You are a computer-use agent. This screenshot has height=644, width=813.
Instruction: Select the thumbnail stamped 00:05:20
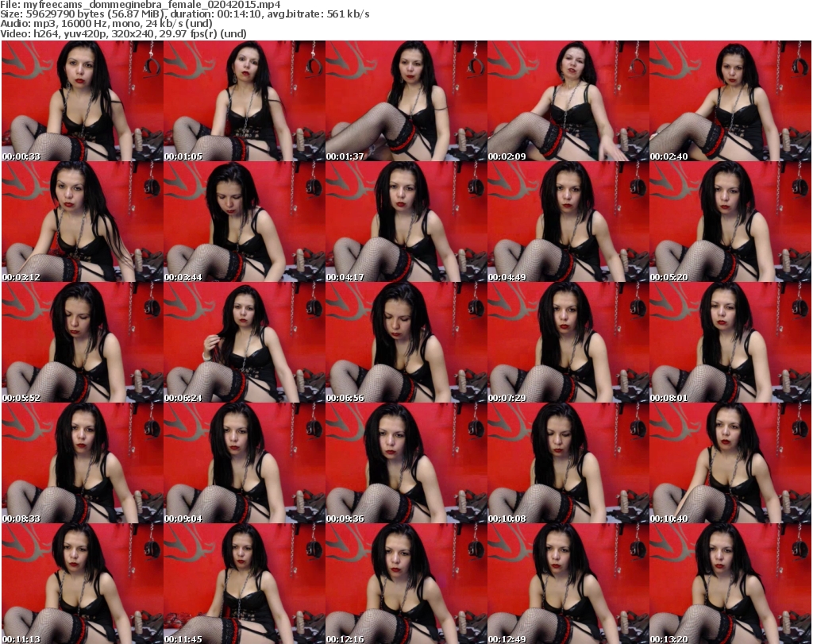pyautogui.click(x=730, y=222)
